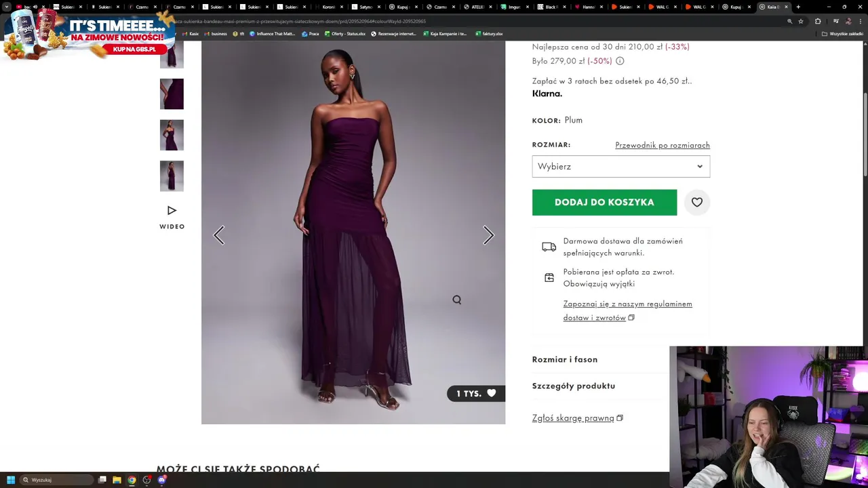Select the third dress thumbnail in the gallery
The height and width of the screenshot is (488, 868).
click(172, 135)
